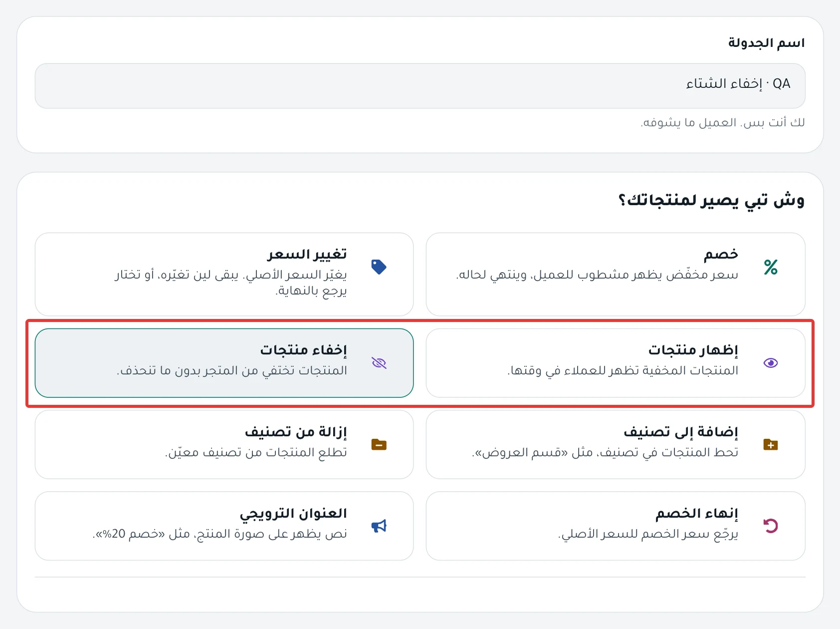Click the percent icon on the خصم card
This screenshot has width=840, height=629.
click(x=771, y=267)
